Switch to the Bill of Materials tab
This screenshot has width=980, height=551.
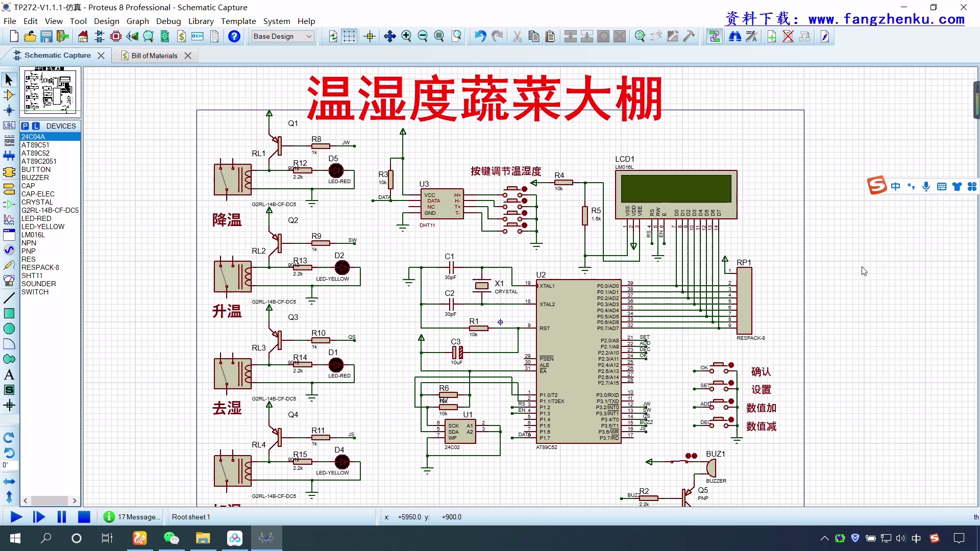(154, 56)
